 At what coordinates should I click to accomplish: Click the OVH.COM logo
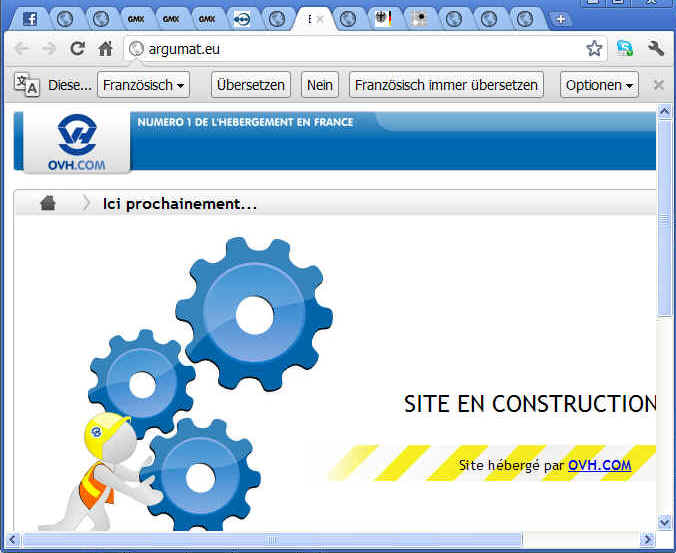[77, 142]
